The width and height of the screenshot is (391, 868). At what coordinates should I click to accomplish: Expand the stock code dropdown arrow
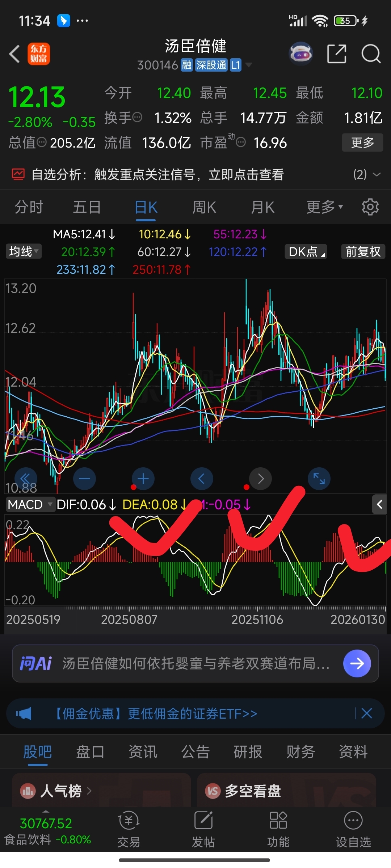pyautogui.click(x=249, y=65)
